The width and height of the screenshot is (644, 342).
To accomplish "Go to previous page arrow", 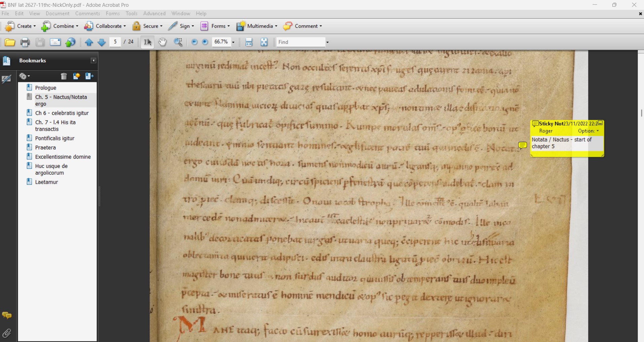I will point(89,42).
